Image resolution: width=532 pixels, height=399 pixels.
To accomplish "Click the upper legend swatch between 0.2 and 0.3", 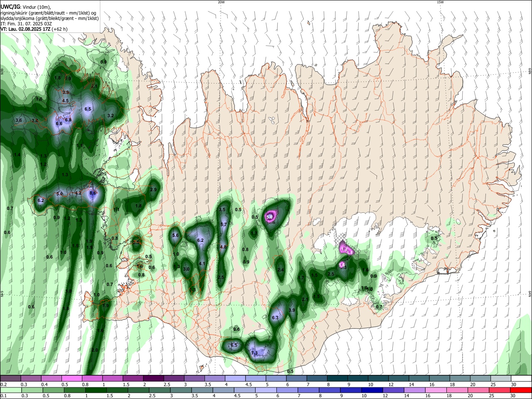I will [10, 378].
